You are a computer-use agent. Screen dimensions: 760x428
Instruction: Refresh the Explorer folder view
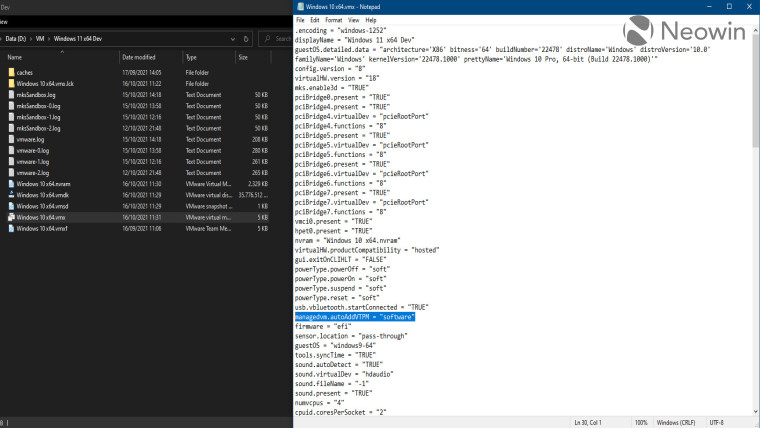point(246,39)
